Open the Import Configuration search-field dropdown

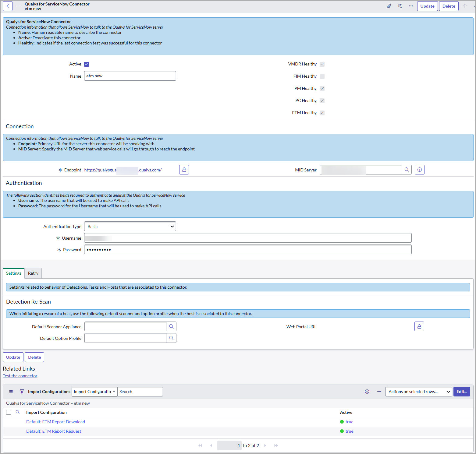[x=94, y=392]
